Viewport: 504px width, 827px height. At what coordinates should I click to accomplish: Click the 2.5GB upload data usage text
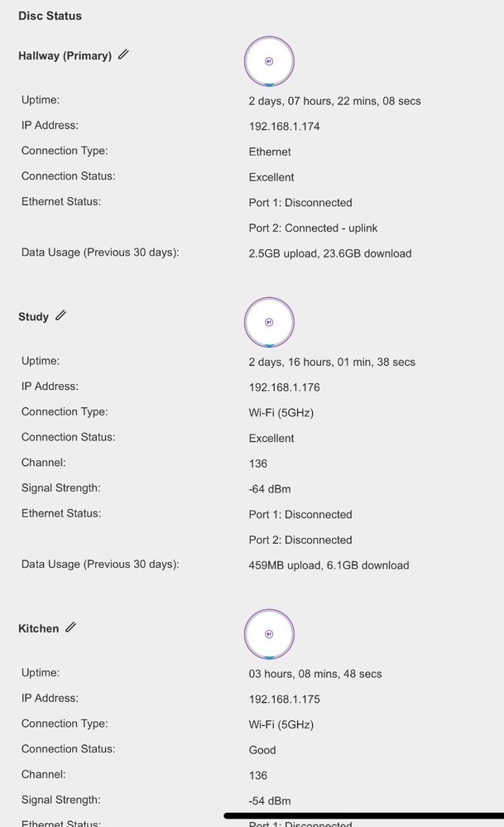click(329, 254)
